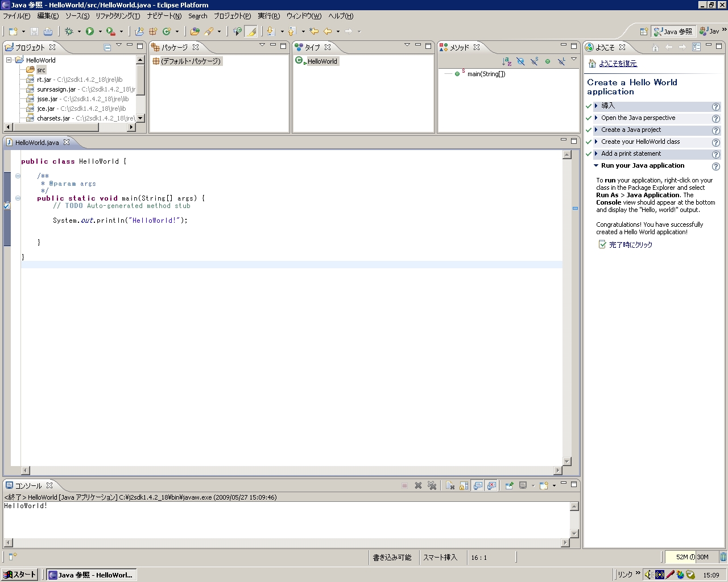Click the garbage collector trash icon
The width and height of the screenshot is (728, 582).
point(723,557)
